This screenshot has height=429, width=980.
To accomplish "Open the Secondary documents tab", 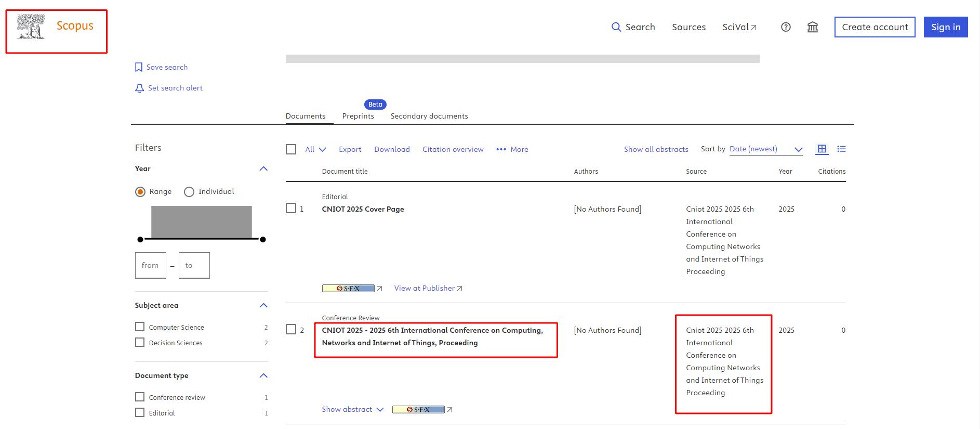I will (429, 116).
